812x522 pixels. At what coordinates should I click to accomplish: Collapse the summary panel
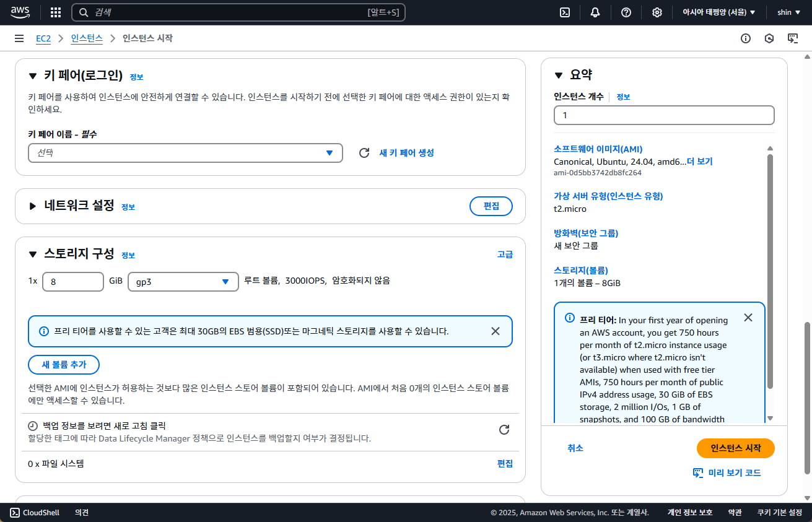[559, 75]
